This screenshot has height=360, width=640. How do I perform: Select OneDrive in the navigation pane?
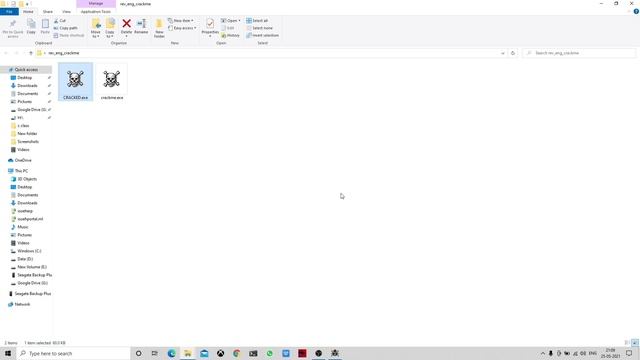[x=23, y=160]
